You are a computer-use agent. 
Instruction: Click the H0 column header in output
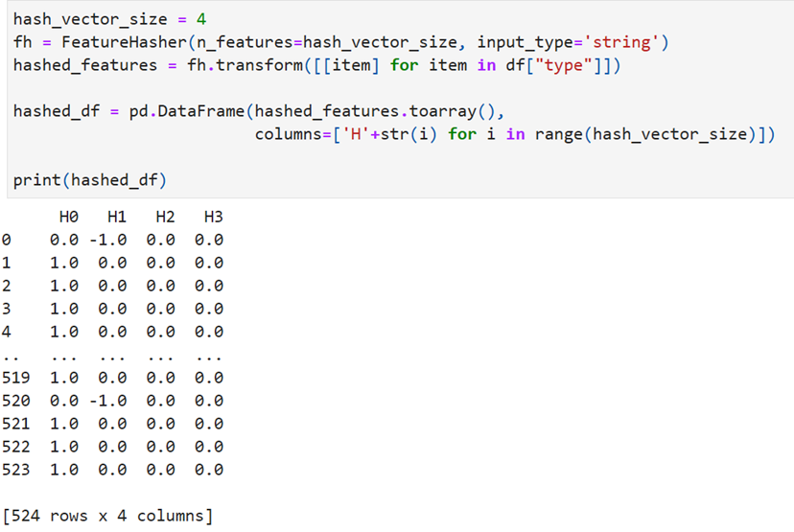tap(69, 218)
